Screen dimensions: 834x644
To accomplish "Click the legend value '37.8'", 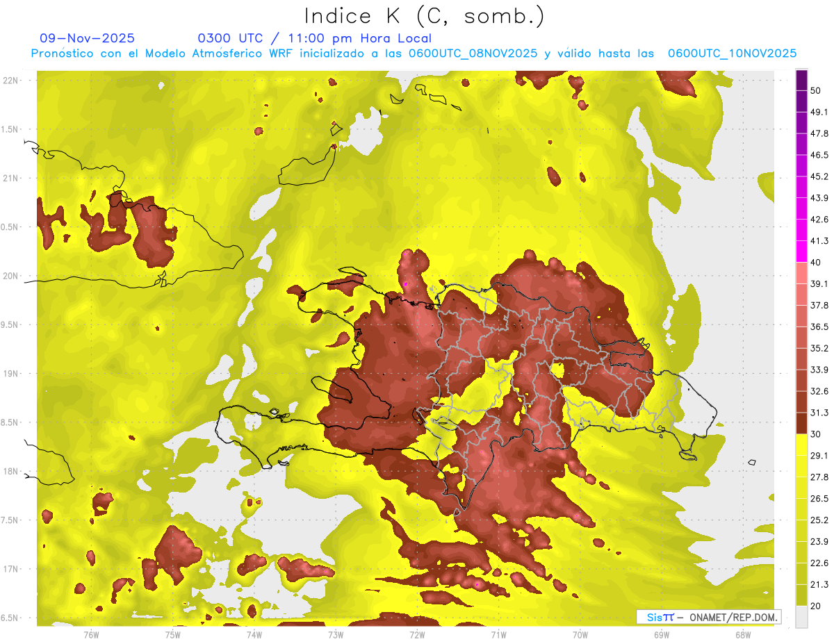I will [x=819, y=305].
